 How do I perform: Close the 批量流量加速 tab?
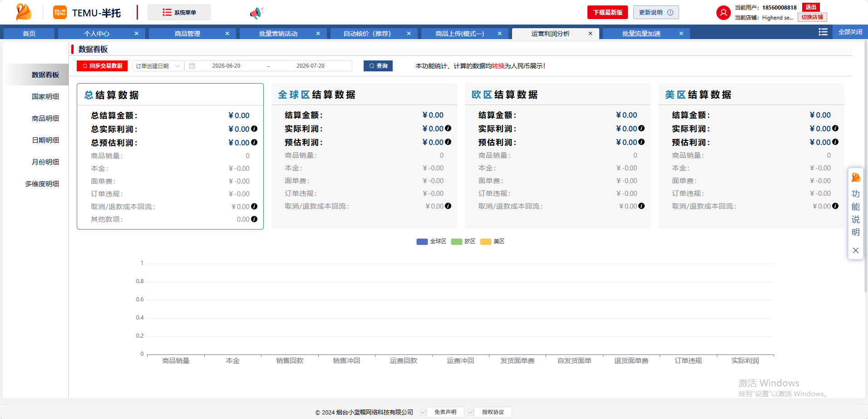[681, 33]
